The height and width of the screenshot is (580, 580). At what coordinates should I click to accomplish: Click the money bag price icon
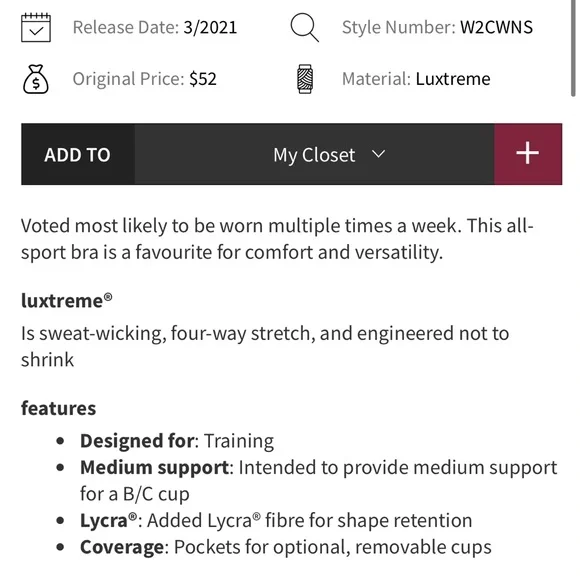(36, 79)
